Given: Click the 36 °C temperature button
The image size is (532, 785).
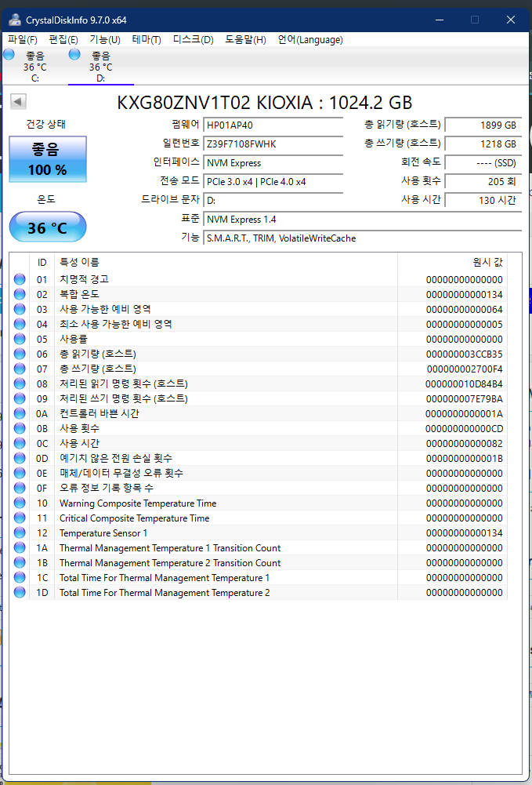Looking at the screenshot, I should (48, 227).
